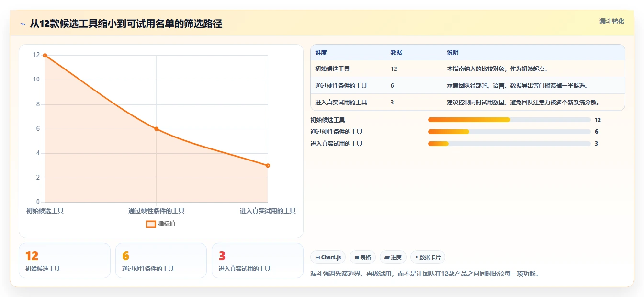This screenshot has height=297, width=644.
Task: Click the Chart.js tag chip
Action: (328, 257)
